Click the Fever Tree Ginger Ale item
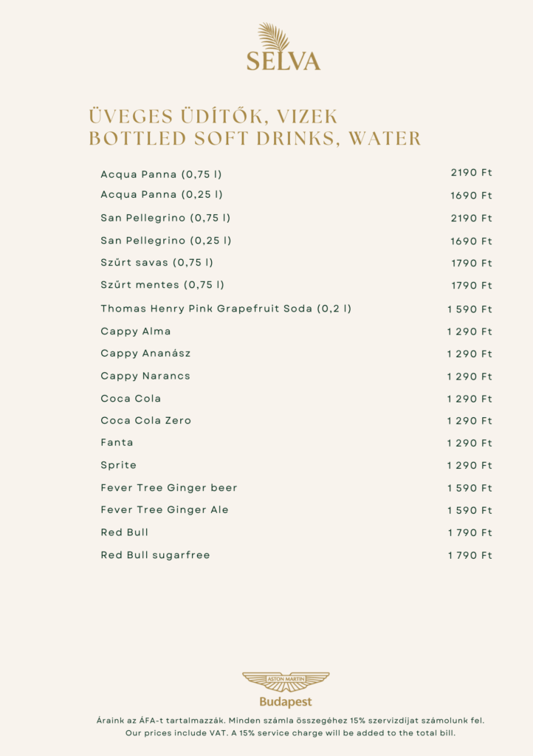The height and width of the screenshot is (756, 533). [x=165, y=510]
